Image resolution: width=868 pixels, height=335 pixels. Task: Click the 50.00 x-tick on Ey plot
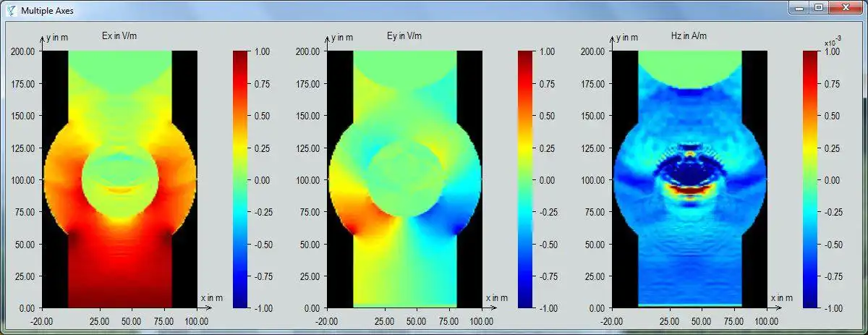[416, 321]
